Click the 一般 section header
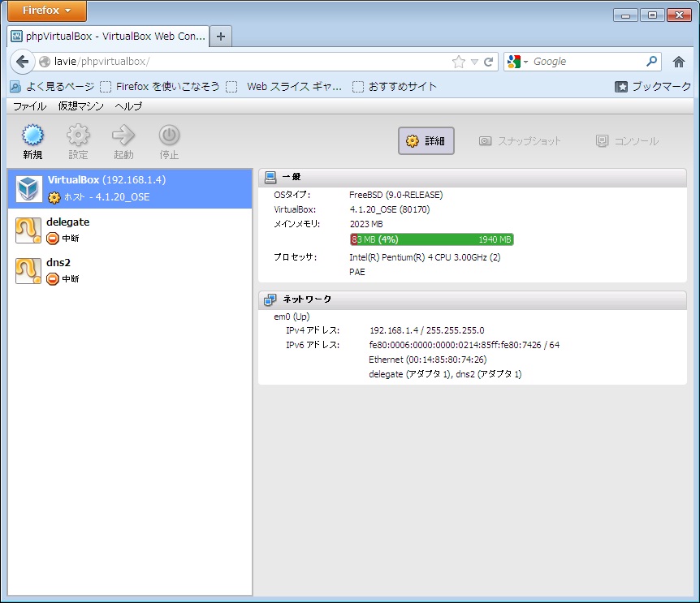Viewport: 700px width, 603px height. click(x=473, y=177)
